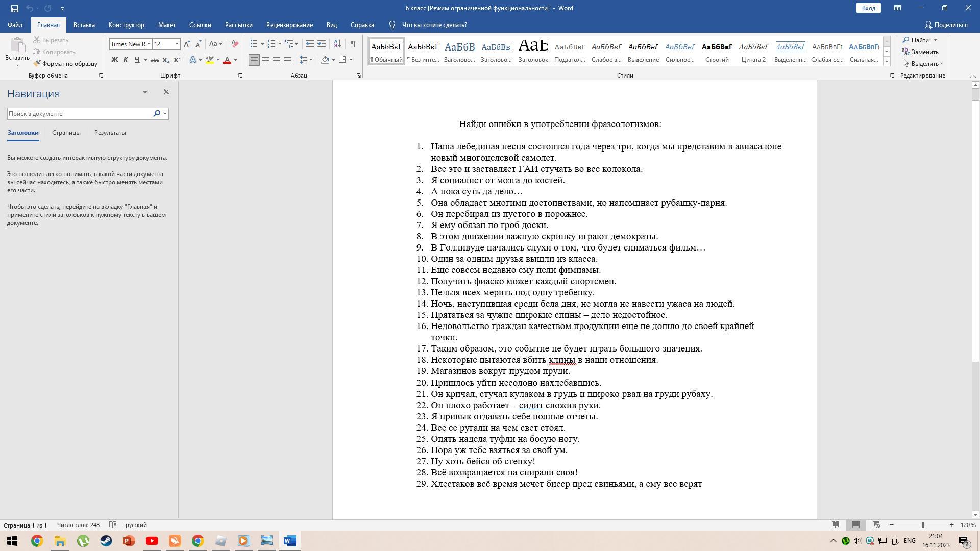
Task: Toggle paragraph marks ¶ display
Action: click(x=353, y=44)
